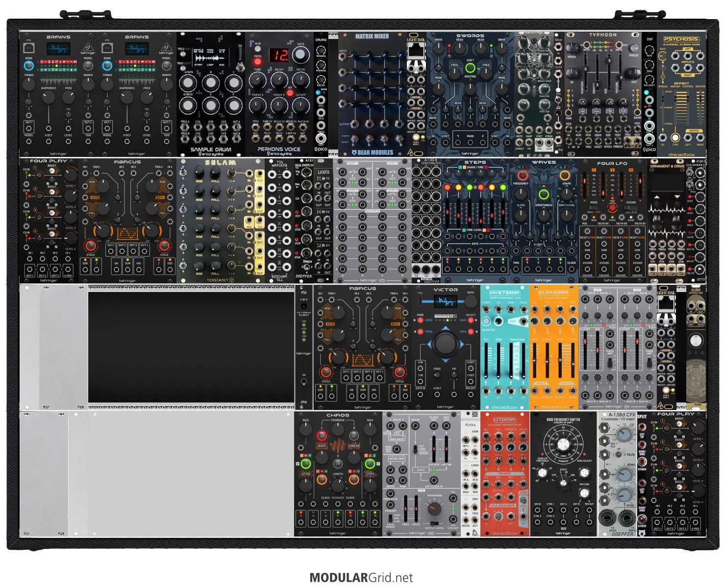The width and height of the screenshot is (723, 588).
Task: Click the red 12 display on Perkons Voice
Action: [x=279, y=55]
